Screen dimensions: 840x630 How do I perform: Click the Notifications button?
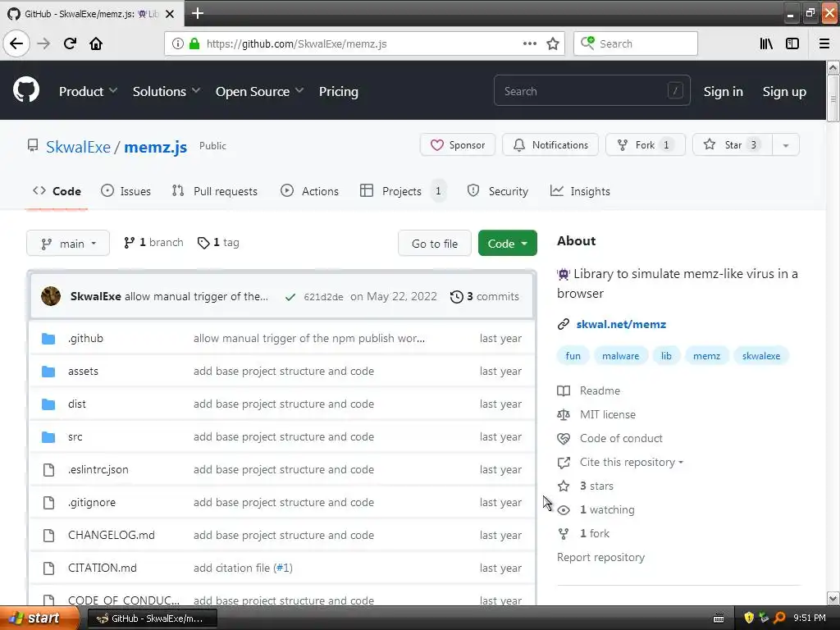550,145
